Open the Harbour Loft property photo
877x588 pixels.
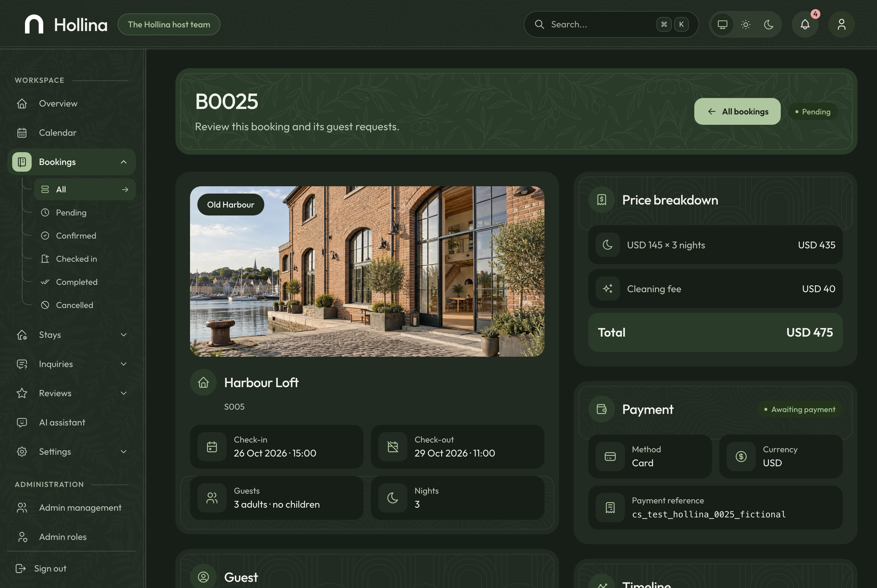(x=367, y=271)
